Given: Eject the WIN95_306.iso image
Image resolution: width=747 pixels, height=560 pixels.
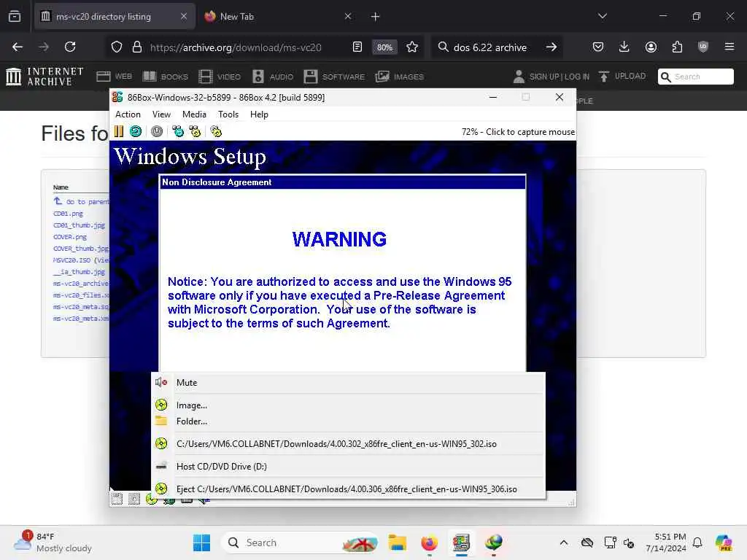Looking at the screenshot, I should click(x=348, y=489).
